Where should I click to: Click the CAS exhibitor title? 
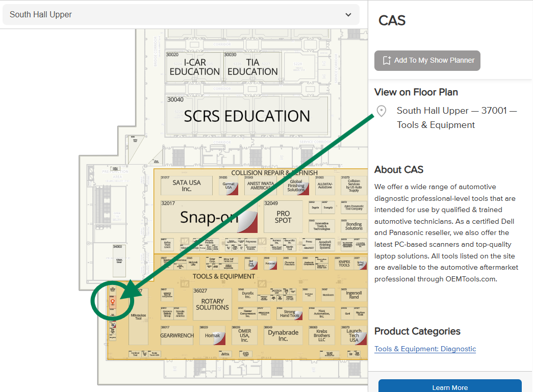point(392,20)
